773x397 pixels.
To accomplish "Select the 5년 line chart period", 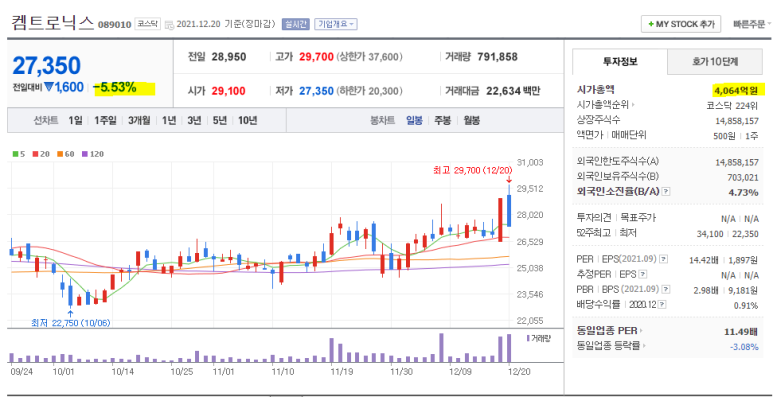I will tap(219, 120).
